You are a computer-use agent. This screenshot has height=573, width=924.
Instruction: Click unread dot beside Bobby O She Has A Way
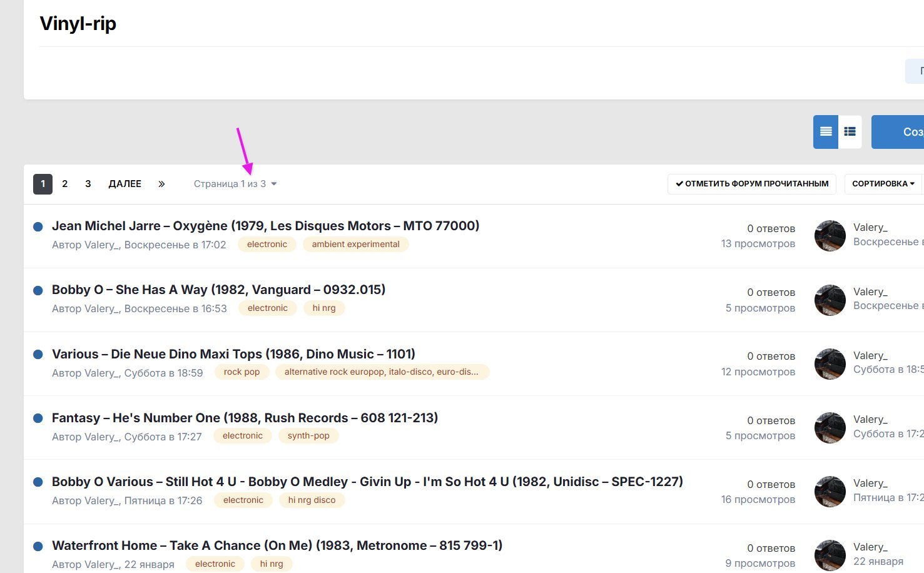(38, 290)
